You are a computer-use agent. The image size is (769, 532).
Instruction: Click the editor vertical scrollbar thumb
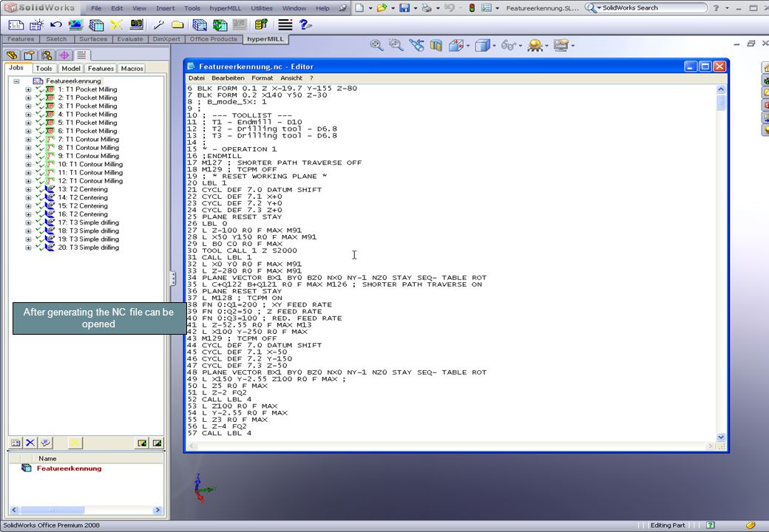[720, 102]
